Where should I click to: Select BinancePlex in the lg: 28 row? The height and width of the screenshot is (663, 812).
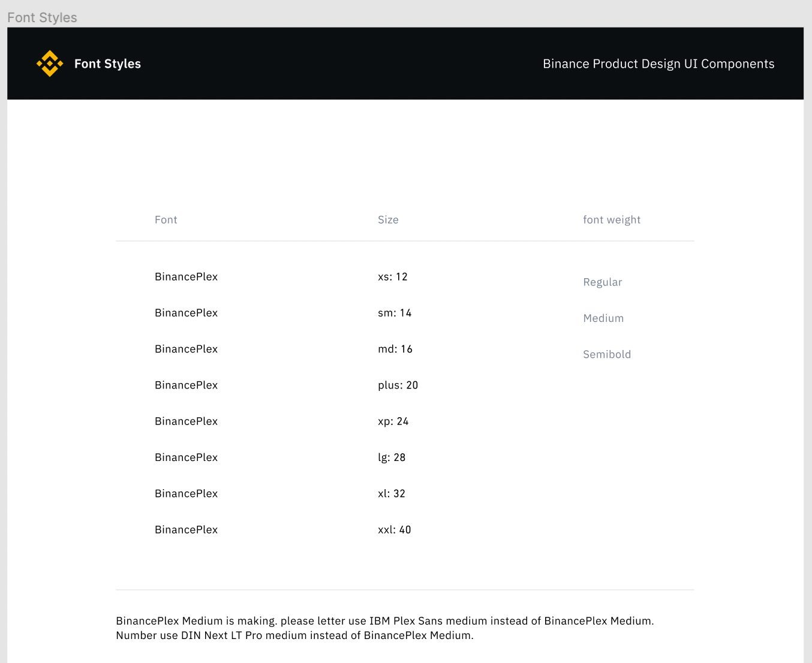(x=186, y=457)
